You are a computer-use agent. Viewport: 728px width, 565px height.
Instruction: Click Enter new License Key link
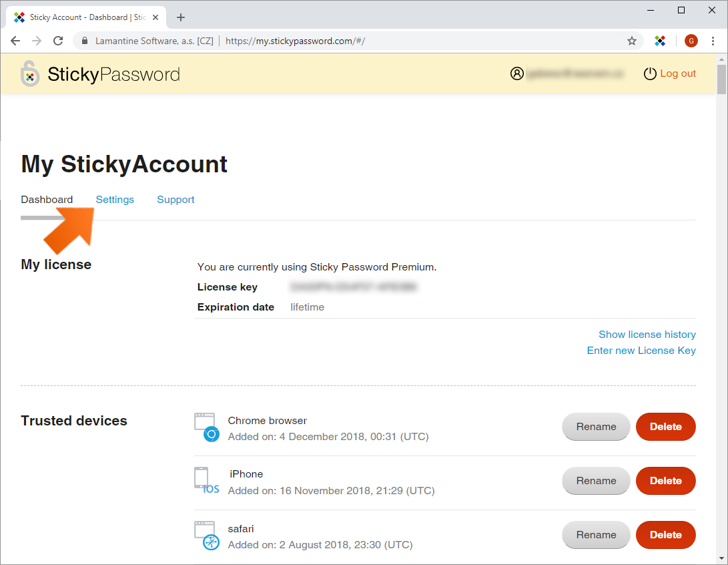pyautogui.click(x=641, y=351)
